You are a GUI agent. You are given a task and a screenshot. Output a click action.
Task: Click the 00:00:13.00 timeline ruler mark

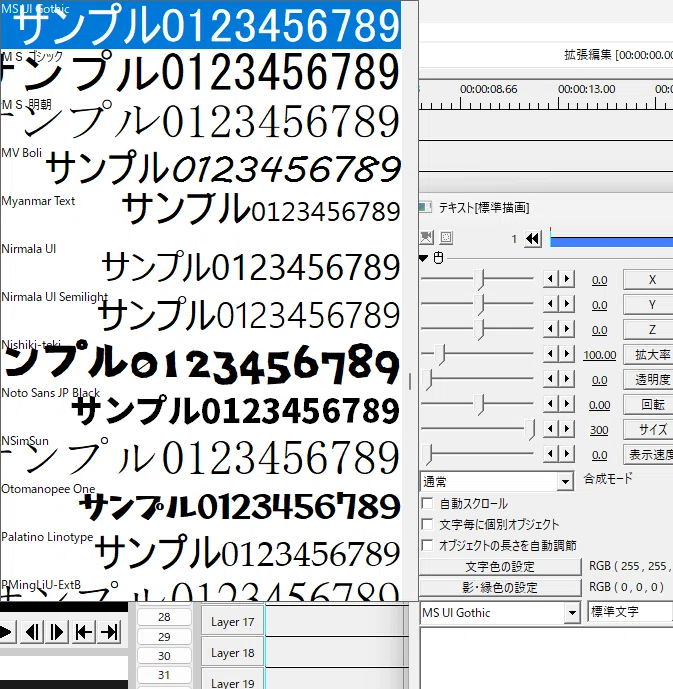pyautogui.click(x=586, y=89)
